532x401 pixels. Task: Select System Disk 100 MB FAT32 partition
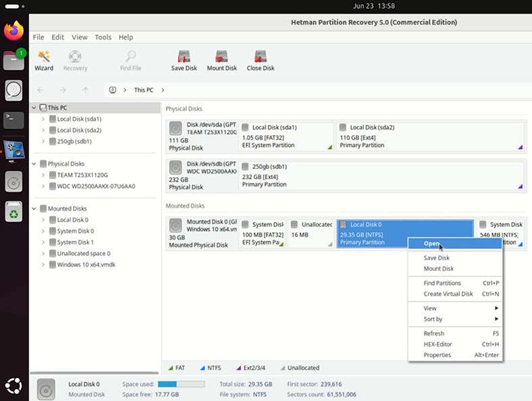click(x=263, y=234)
